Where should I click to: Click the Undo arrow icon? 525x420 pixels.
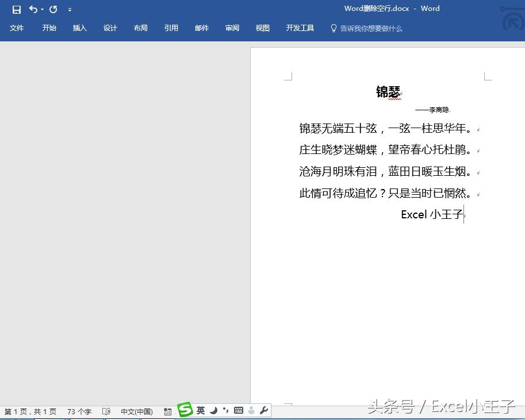coord(34,9)
